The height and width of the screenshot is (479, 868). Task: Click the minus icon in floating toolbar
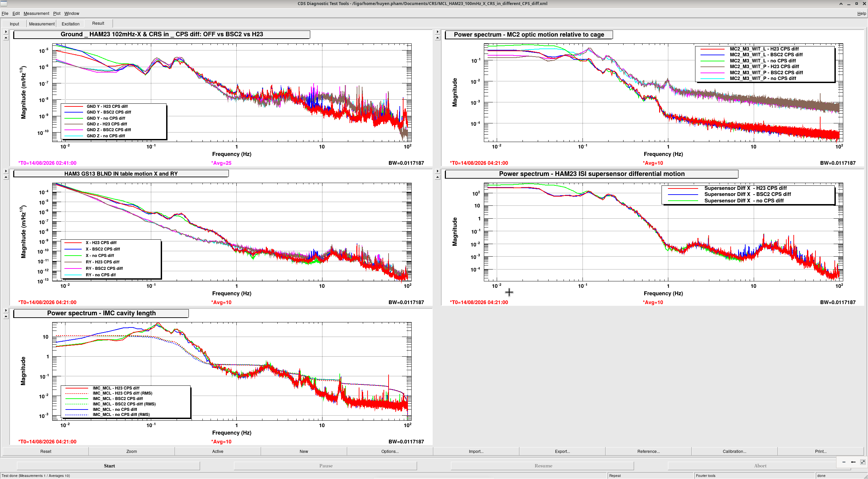pos(844,462)
